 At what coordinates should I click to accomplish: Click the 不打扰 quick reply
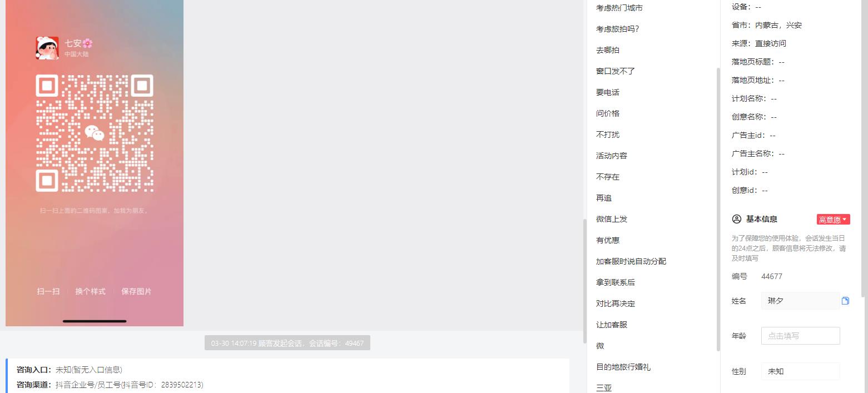coord(608,135)
